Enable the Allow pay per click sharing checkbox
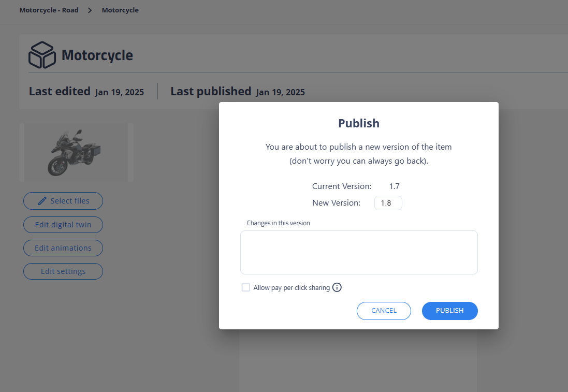Image resolution: width=568 pixels, height=392 pixels. tap(245, 287)
